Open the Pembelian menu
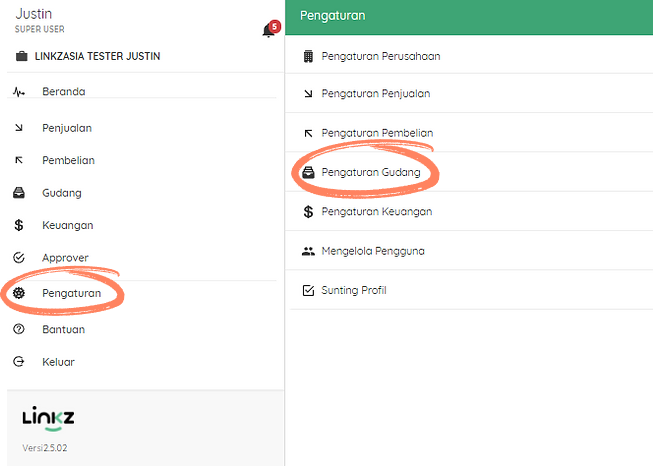653x466 pixels. point(68,160)
